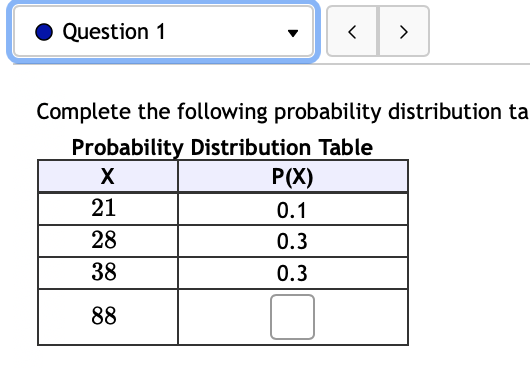Focus the empty P(X) answer box for 88
The image size is (530, 368).
[x=292, y=317]
